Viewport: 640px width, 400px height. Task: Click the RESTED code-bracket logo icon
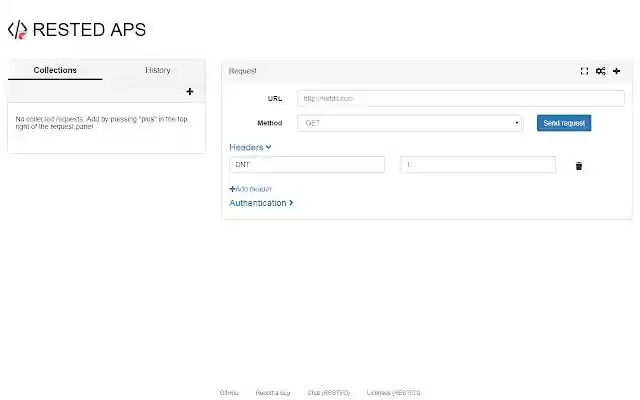tap(18, 30)
